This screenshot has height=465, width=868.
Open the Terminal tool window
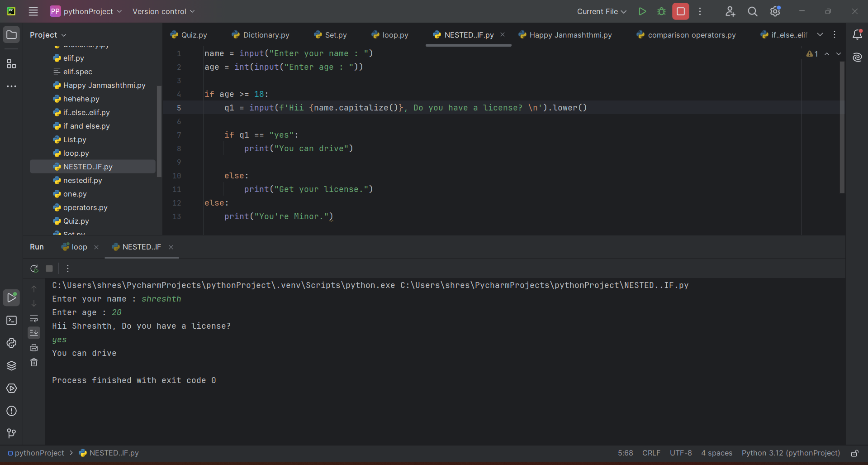coord(11,320)
